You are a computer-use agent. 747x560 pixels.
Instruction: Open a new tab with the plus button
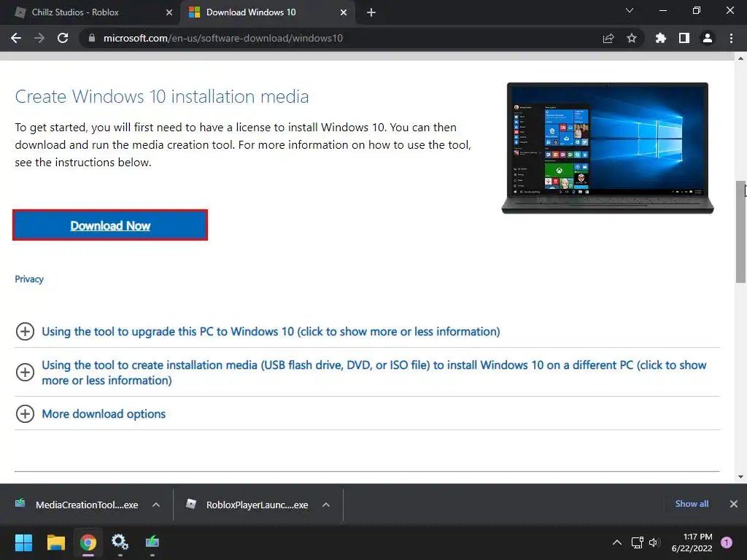click(x=371, y=13)
